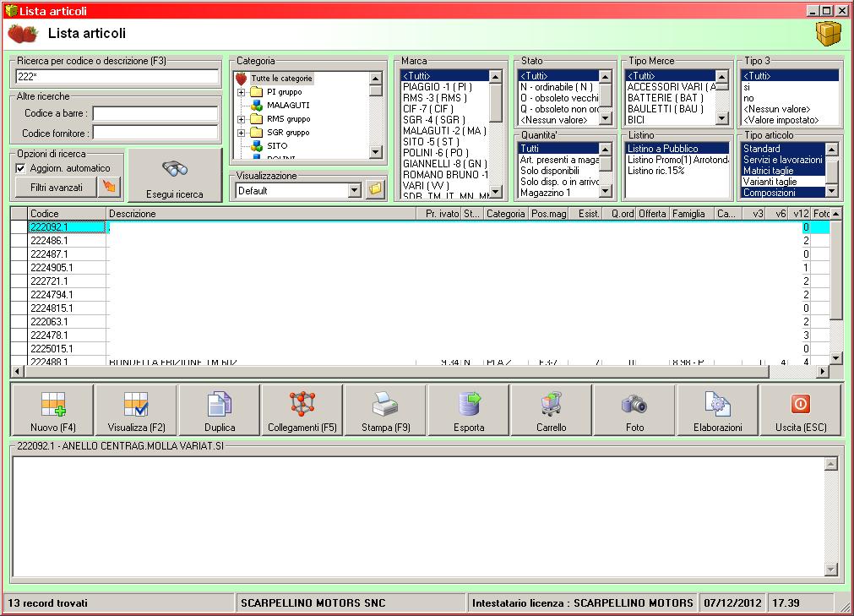Print the list with Stampa (F9)
This screenshot has height=616, width=854.
pos(385,410)
